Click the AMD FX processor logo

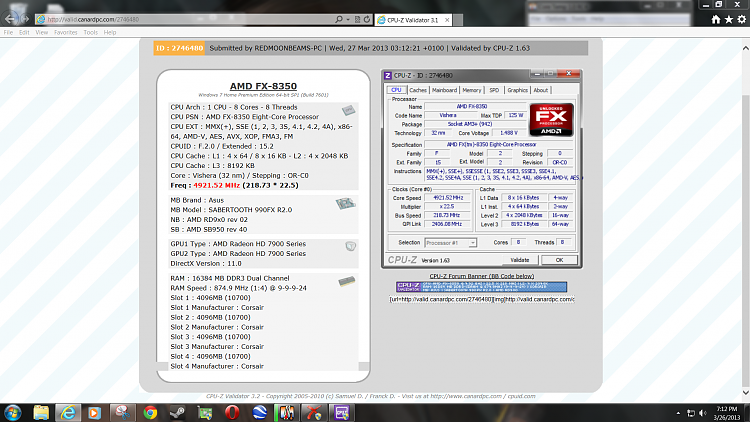(x=551, y=119)
